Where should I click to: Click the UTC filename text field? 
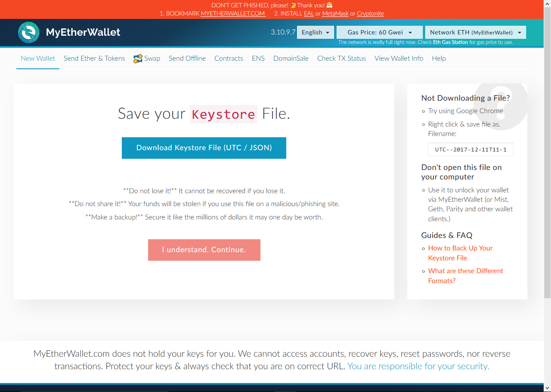click(470, 149)
